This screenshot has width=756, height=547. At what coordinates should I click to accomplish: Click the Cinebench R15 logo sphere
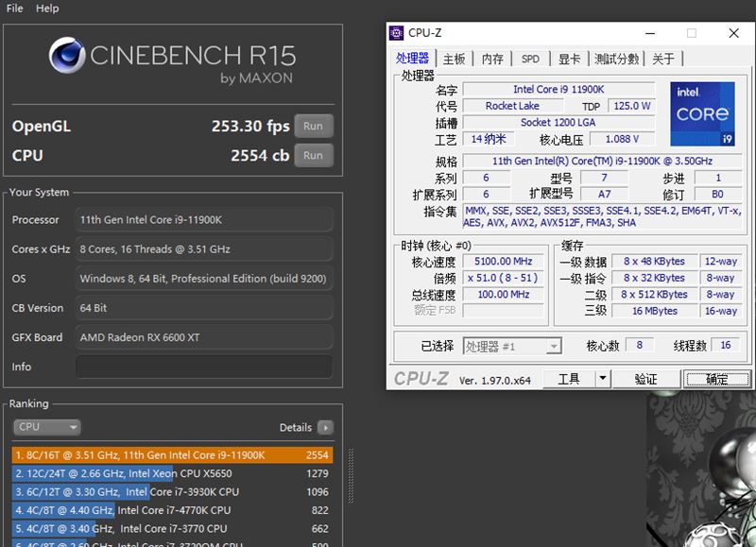coord(67,56)
